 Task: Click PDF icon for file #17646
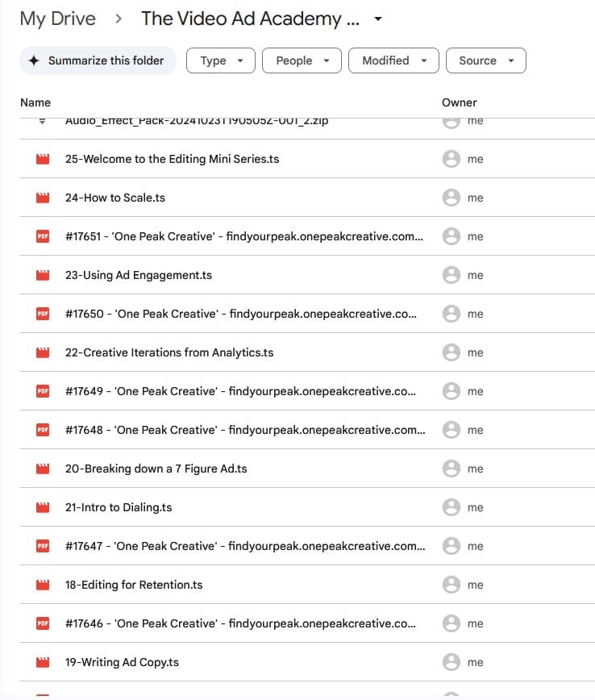(x=43, y=623)
